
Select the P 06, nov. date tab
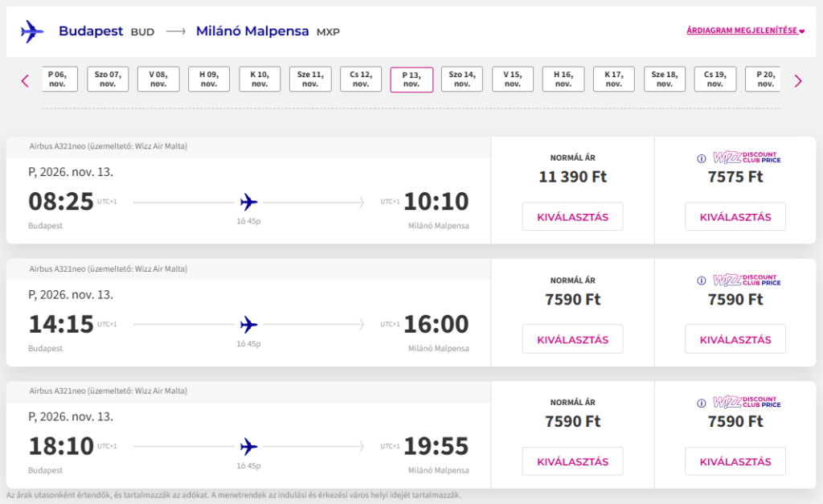tap(59, 80)
